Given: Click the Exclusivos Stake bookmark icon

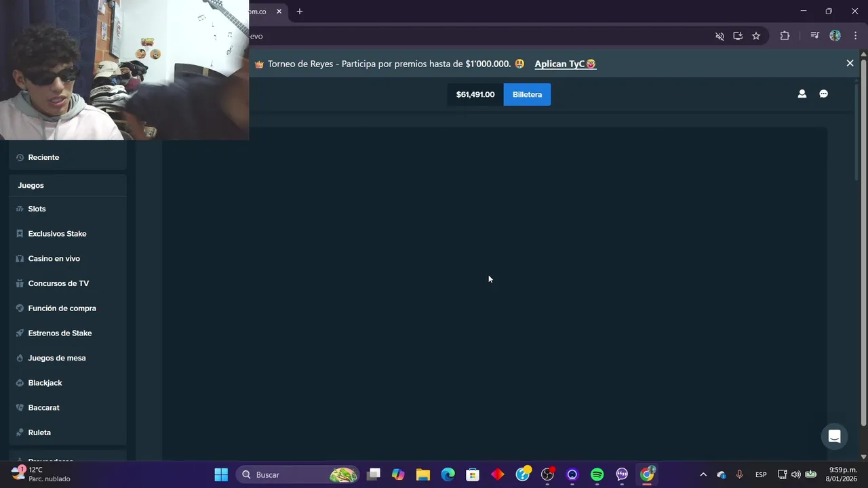Looking at the screenshot, I should tap(20, 234).
